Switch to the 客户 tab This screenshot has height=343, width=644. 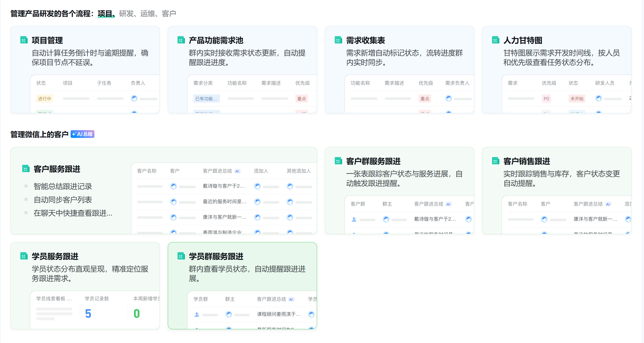(x=169, y=14)
